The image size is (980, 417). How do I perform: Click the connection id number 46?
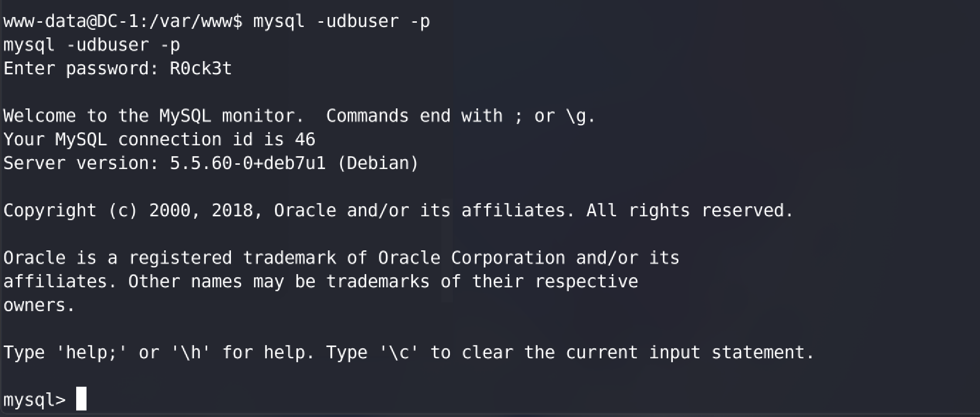pyautogui.click(x=305, y=140)
